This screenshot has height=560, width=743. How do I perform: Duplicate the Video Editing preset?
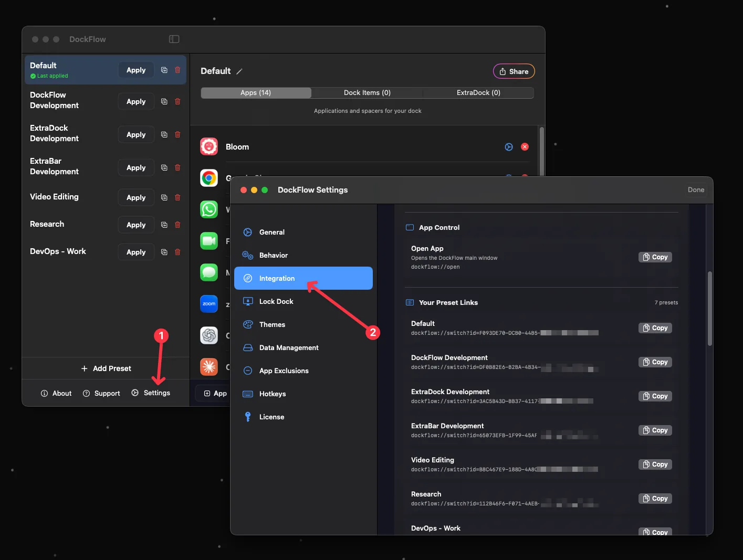pyautogui.click(x=164, y=197)
